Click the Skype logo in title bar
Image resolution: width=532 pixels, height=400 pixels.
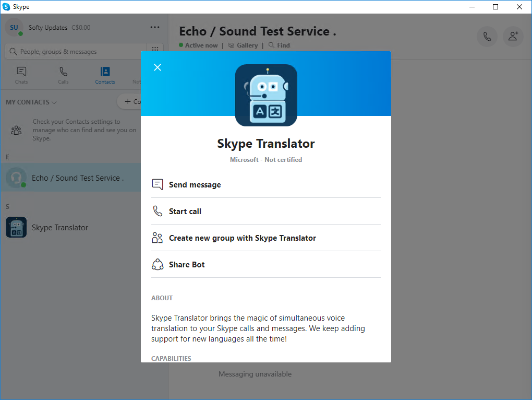[6, 7]
